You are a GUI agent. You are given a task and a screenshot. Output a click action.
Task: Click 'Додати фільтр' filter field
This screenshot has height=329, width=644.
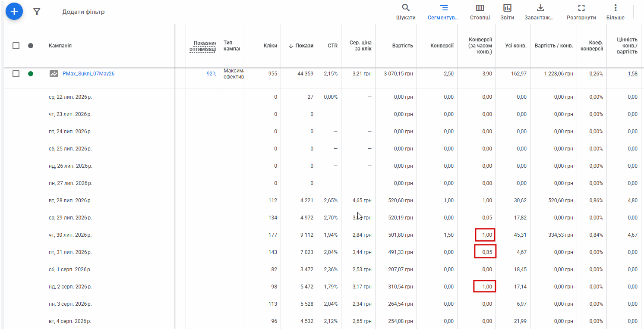pos(84,12)
